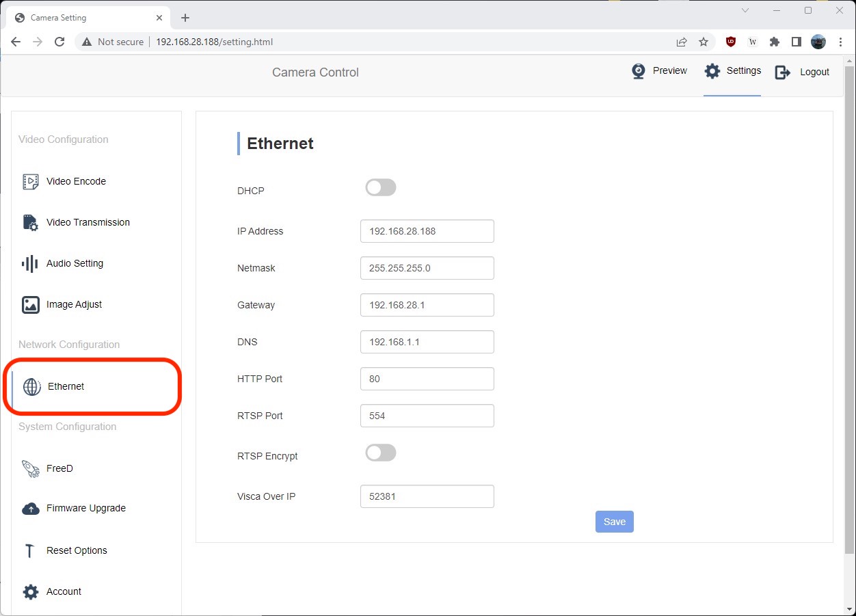Save the Ethernet configuration
The image size is (856, 616).
(x=614, y=521)
